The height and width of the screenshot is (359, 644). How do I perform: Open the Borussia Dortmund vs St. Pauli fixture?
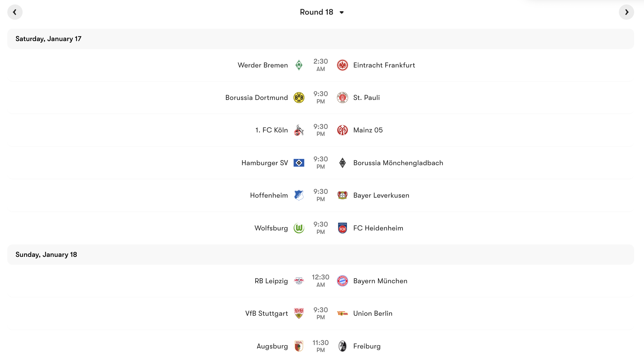[322, 97]
